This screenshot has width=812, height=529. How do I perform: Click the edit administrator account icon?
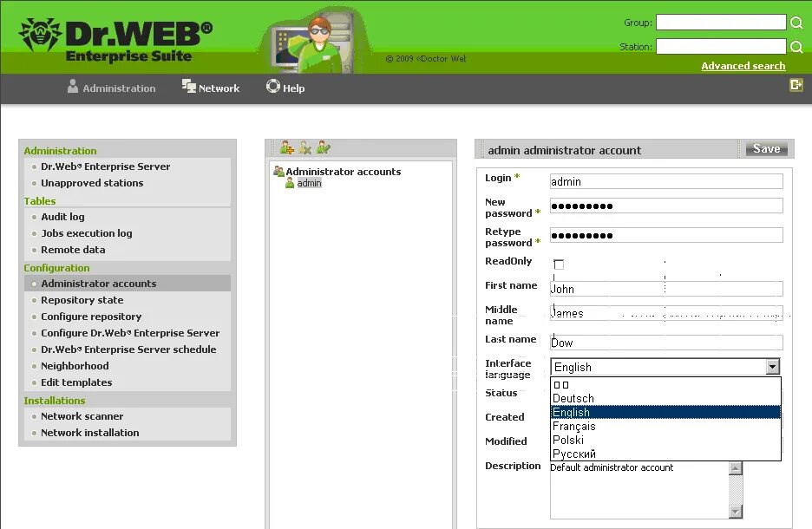point(324,148)
